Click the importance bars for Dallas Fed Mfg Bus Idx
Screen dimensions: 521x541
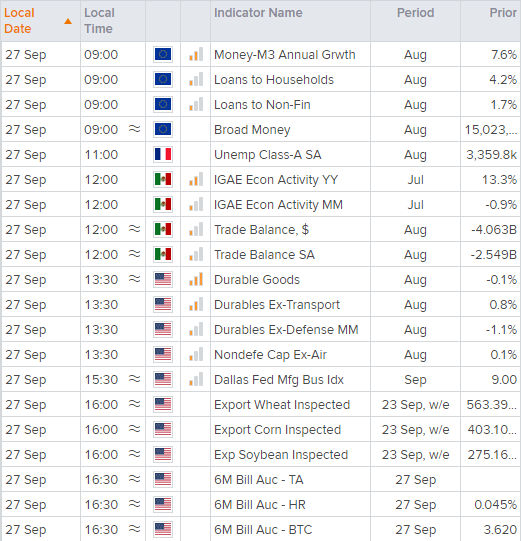(196, 380)
